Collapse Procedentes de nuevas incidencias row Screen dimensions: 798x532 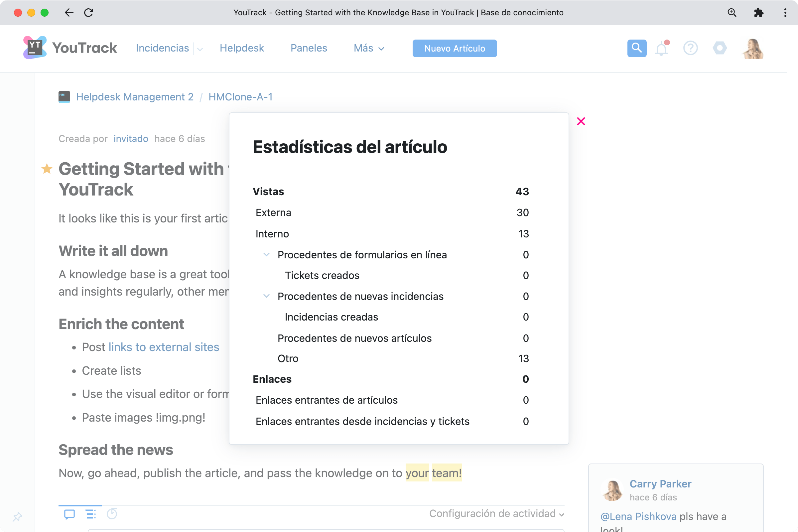click(x=267, y=296)
